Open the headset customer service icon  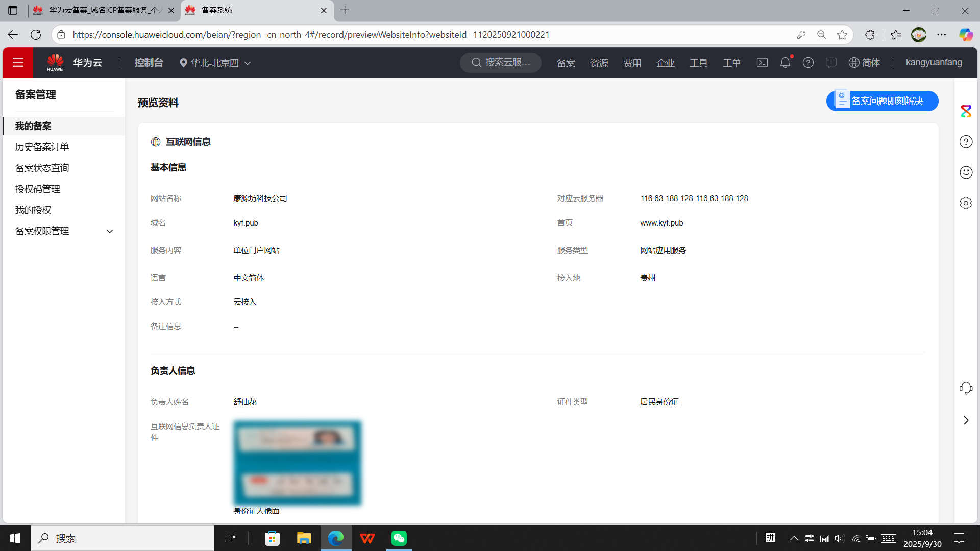pos(966,388)
